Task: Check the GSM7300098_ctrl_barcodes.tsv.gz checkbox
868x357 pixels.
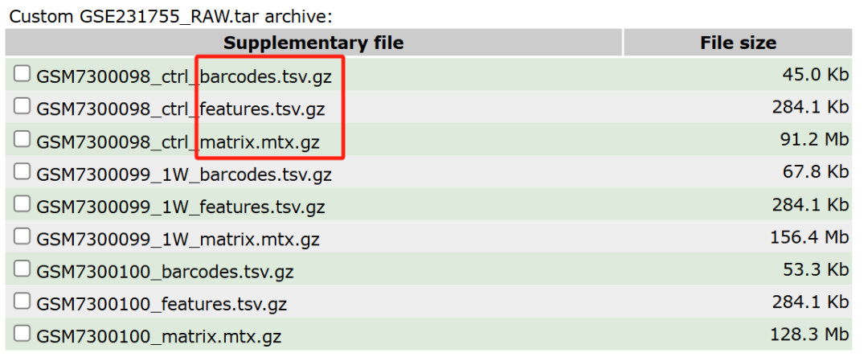Action: coord(22,73)
